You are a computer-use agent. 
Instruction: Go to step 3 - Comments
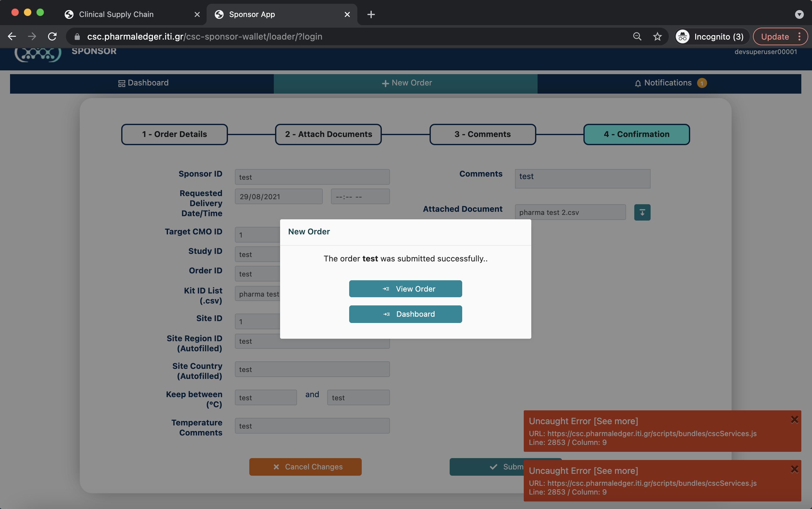pyautogui.click(x=482, y=134)
